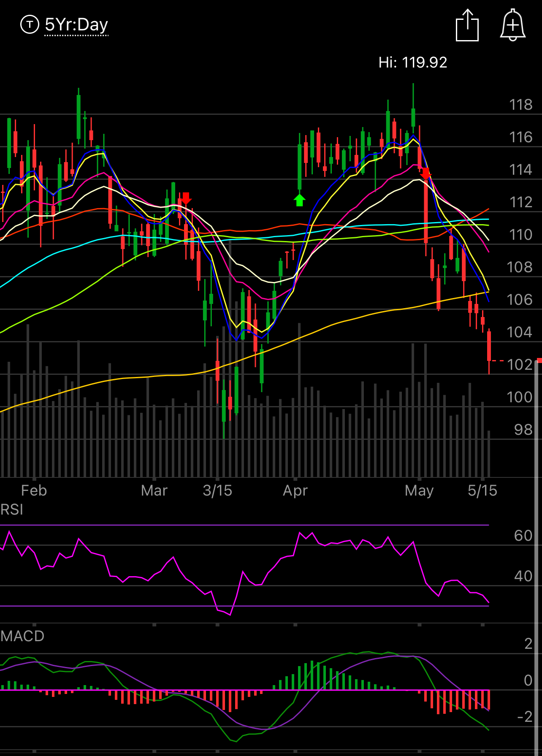Tap the 114 price axis label
This screenshot has width=542, height=756.
coord(520,170)
